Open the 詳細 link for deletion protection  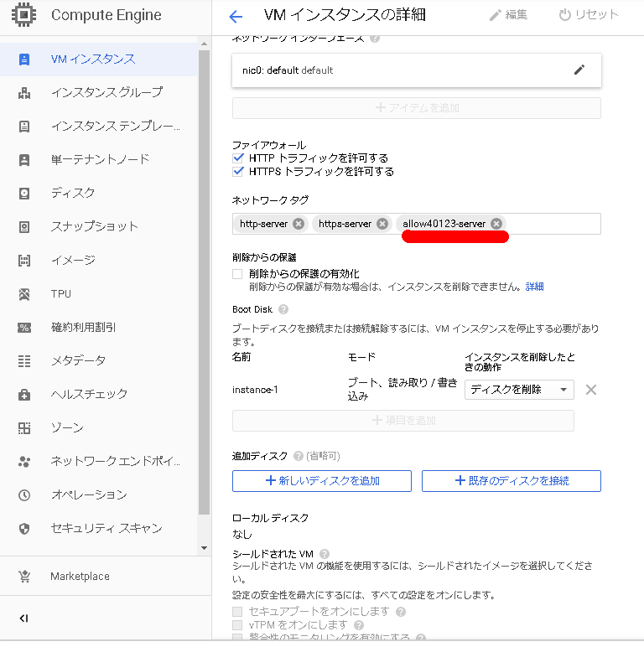pyautogui.click(x=534, y=287)
